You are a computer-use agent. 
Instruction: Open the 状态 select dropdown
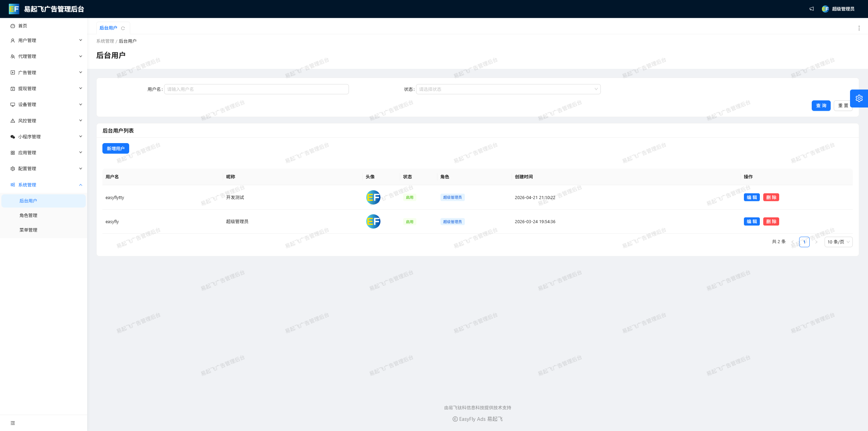click(508, 89)
